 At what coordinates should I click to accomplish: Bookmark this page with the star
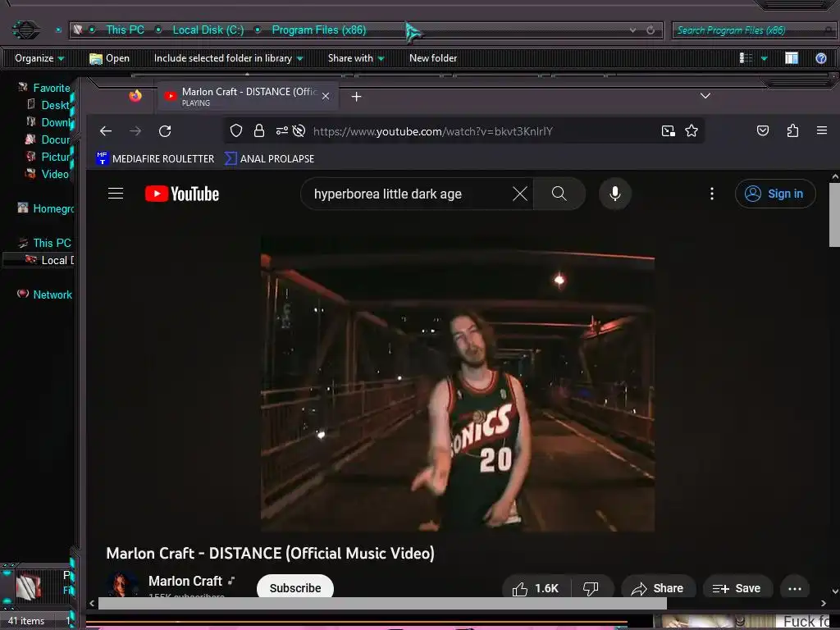point(692,130)
